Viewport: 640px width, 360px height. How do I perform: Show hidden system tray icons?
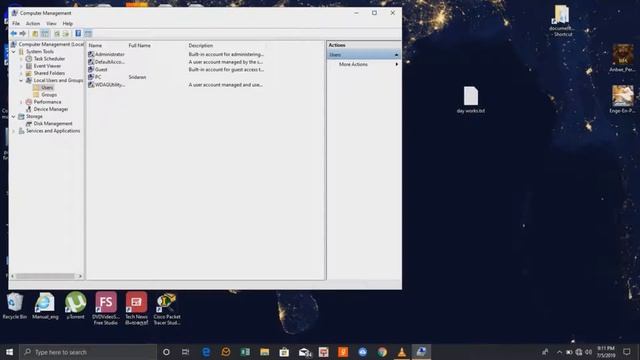click(559, 352)
